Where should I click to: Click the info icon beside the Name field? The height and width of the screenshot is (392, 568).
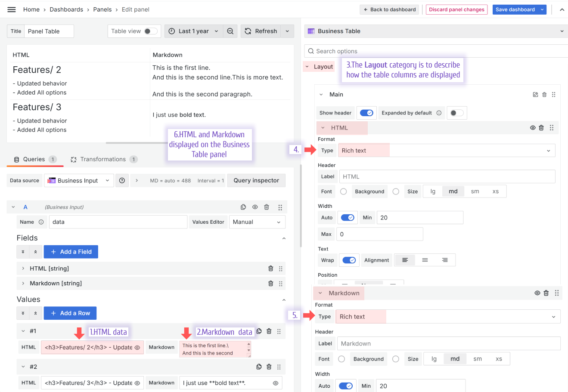pos(41,222)
